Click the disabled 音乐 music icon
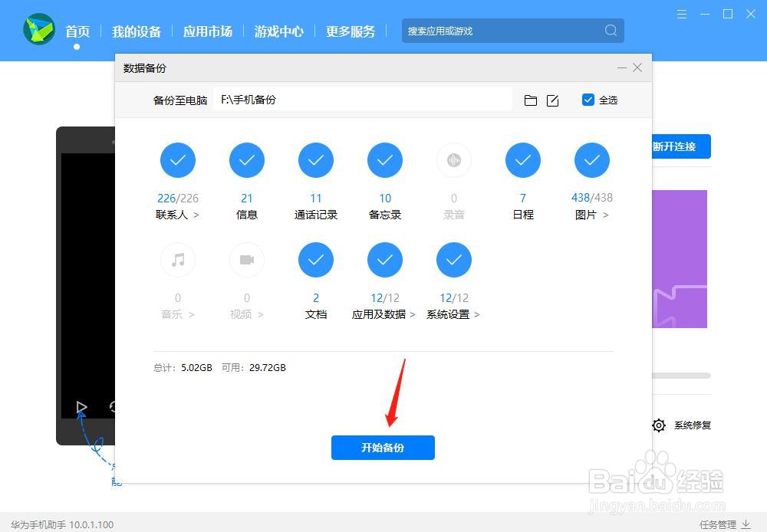 [x=178, y=260]
